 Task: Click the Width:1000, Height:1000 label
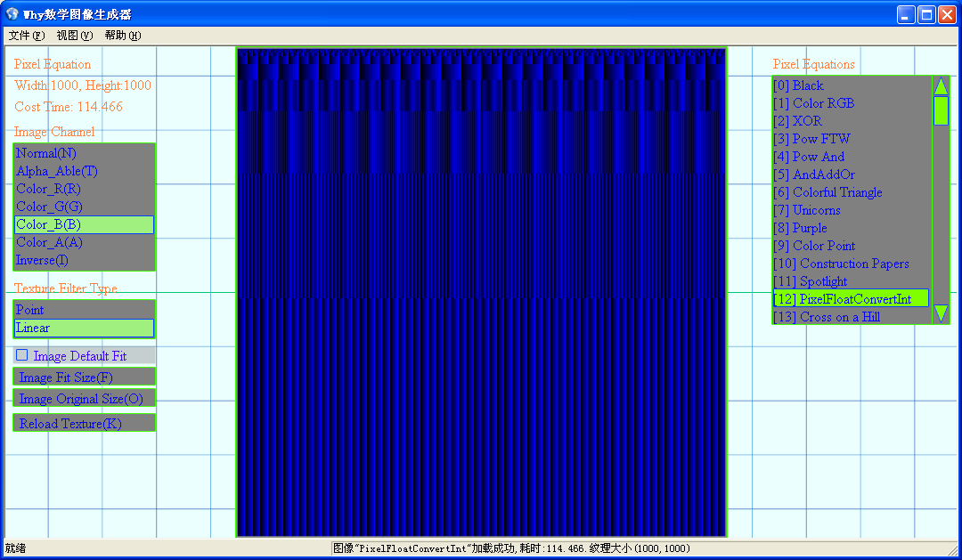tap(83, 85)
